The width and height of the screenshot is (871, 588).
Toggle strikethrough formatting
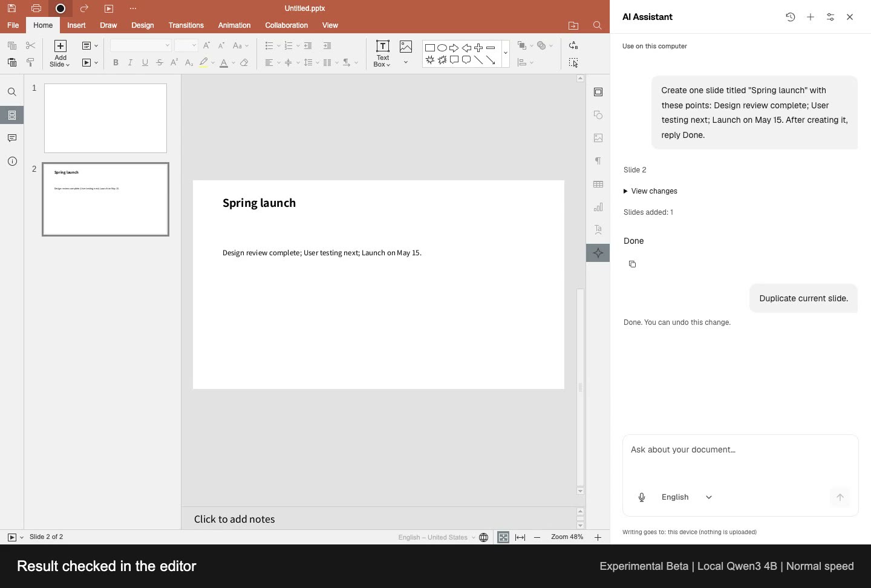point(160,62)
